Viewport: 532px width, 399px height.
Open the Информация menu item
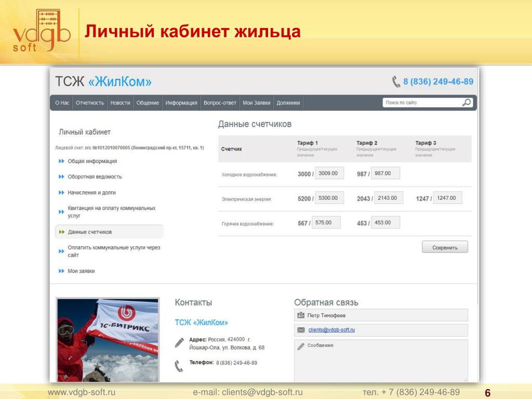(181, 103)
